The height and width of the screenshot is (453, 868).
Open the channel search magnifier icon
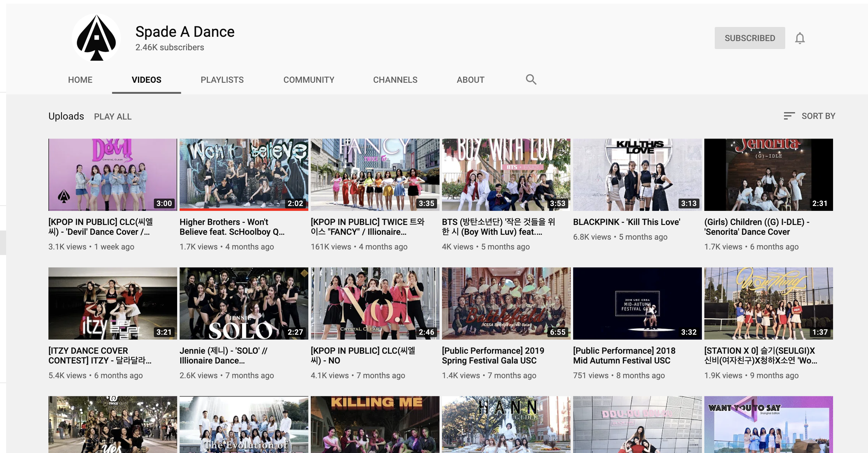coord(531,80)
